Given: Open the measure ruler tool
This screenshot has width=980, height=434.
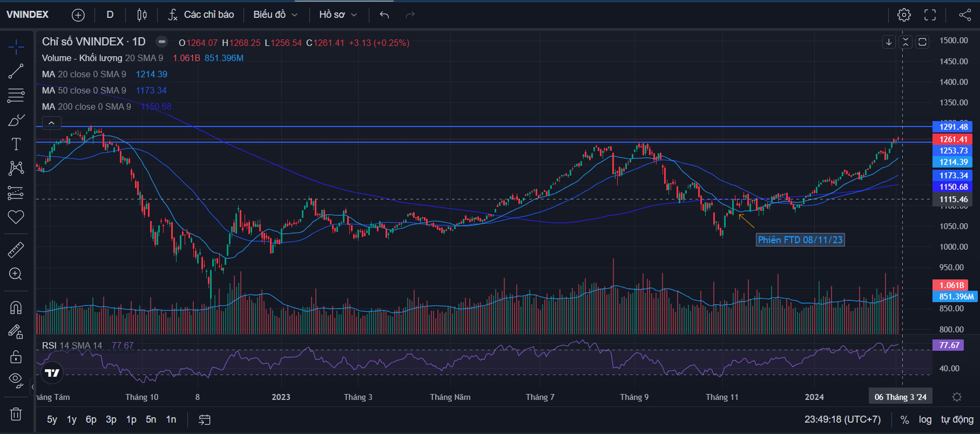Looking at the screenshot, I should [16, 250].
